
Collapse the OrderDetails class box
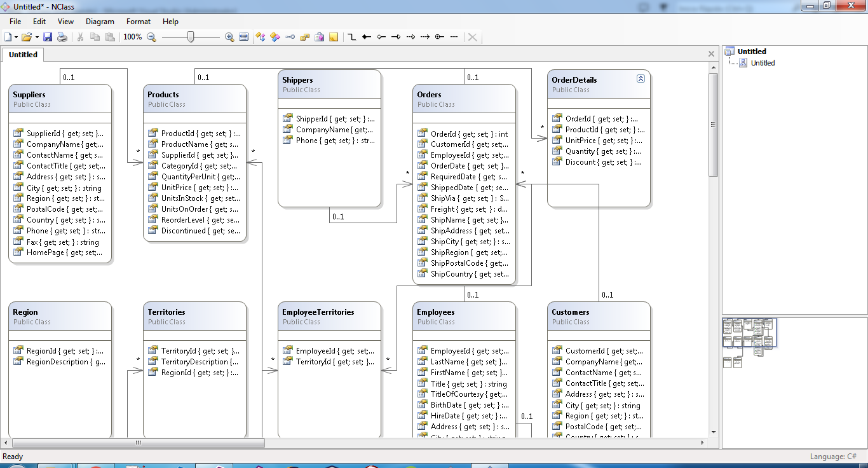pyautogui.click(x=641, y=78)
